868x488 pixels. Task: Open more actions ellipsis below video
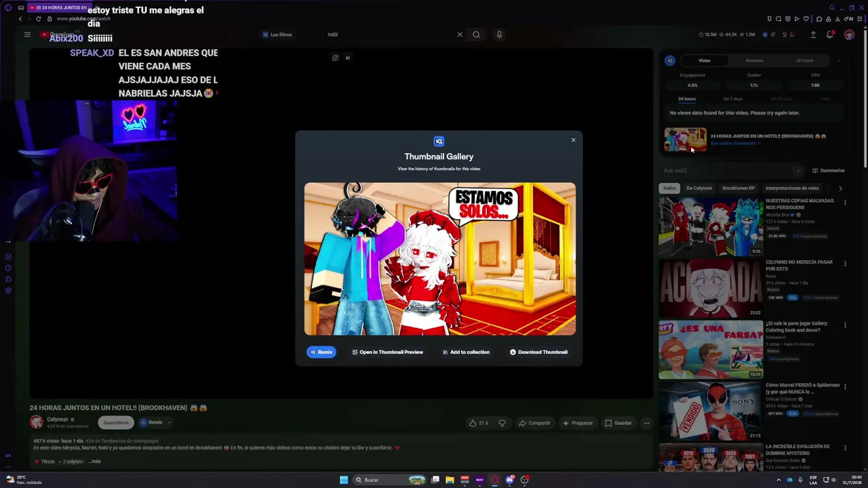pos(646,423)
